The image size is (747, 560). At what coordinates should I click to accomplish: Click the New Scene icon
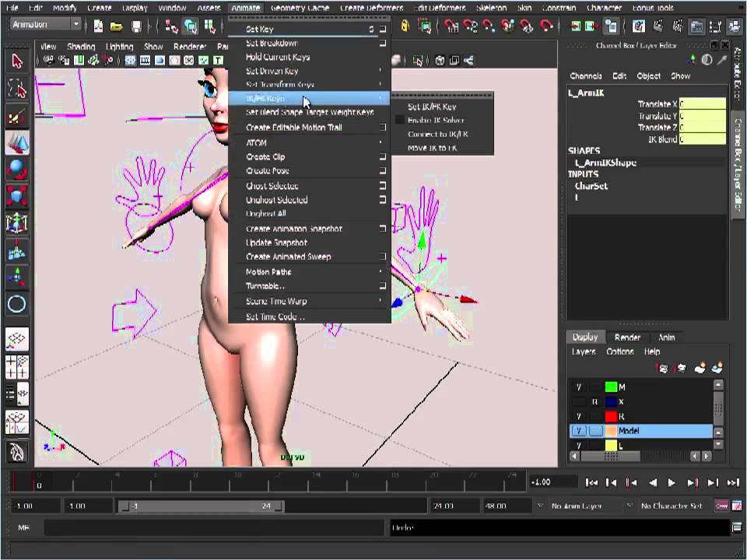tap(98, 26)
